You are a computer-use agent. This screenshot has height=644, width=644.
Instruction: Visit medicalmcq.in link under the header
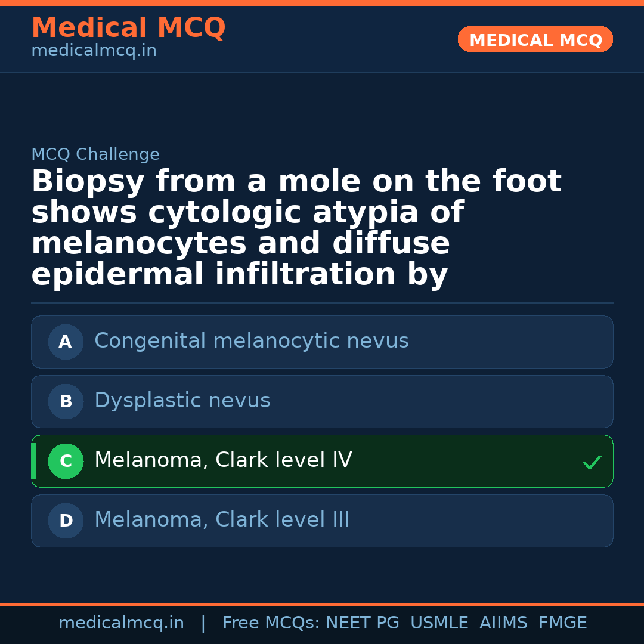94,51
